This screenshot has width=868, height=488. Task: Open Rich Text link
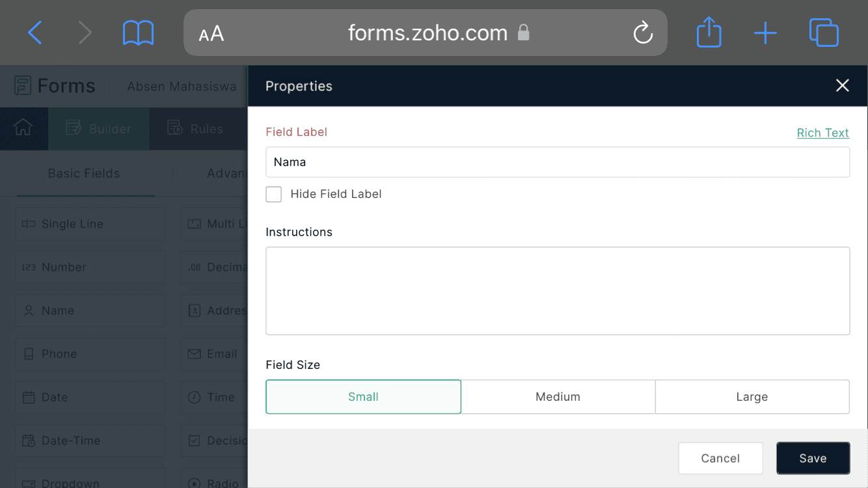pyautogui.click(x=823, y=133)
